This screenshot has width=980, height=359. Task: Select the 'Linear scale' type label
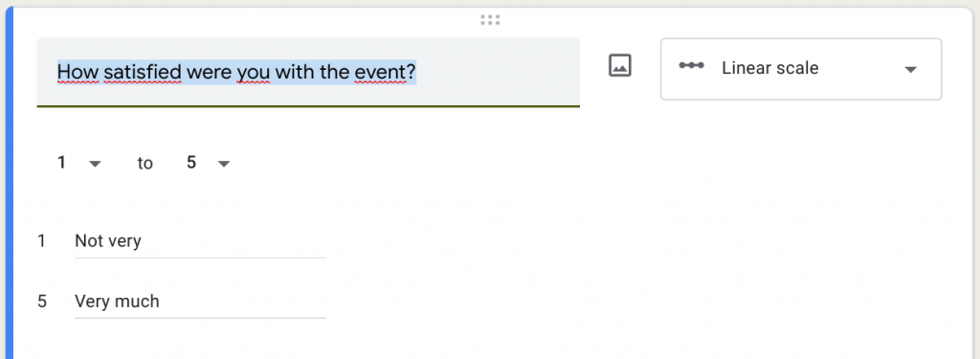tap(770, 68)
